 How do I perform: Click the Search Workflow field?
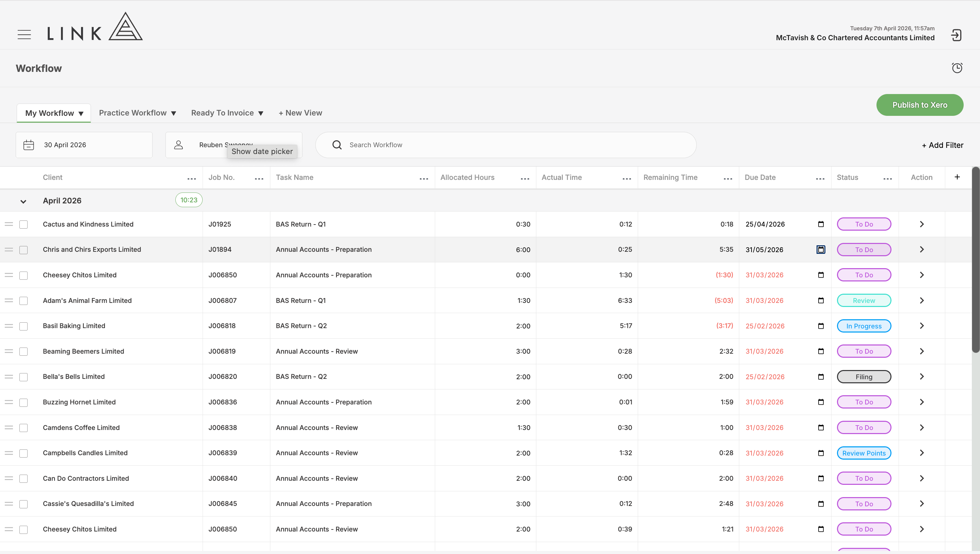506,145
